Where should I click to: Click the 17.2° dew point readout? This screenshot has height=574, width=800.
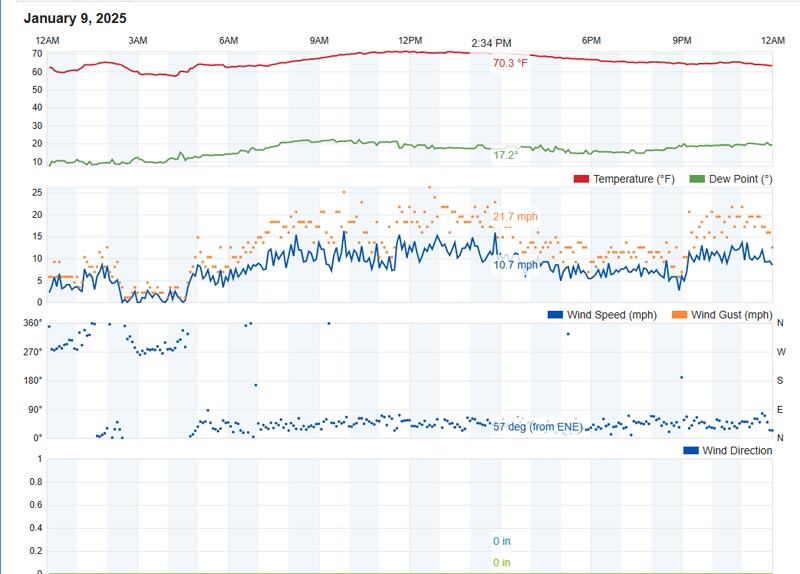point(506,155)
